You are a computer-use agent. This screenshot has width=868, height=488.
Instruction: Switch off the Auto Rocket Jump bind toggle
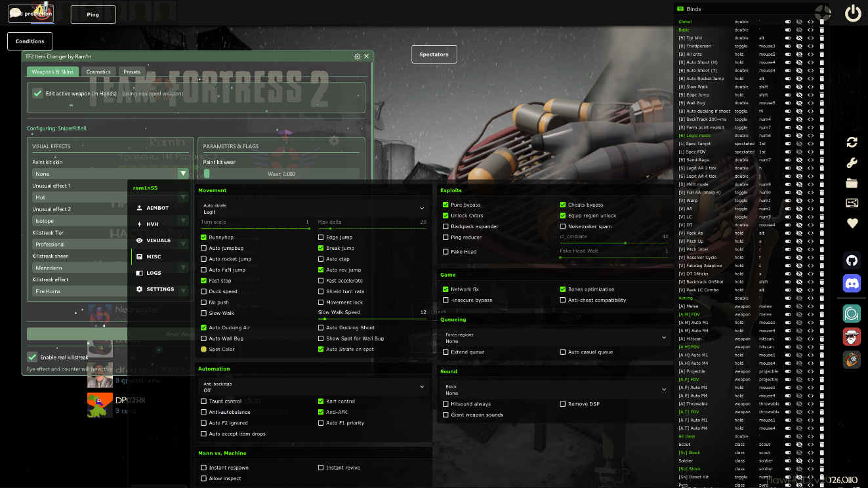[x=788, y=79]
